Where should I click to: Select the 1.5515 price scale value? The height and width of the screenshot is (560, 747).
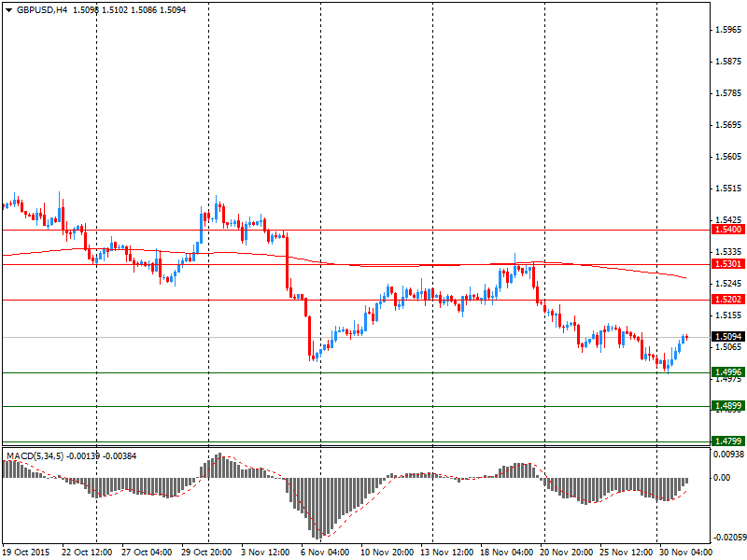click(729, 189)
